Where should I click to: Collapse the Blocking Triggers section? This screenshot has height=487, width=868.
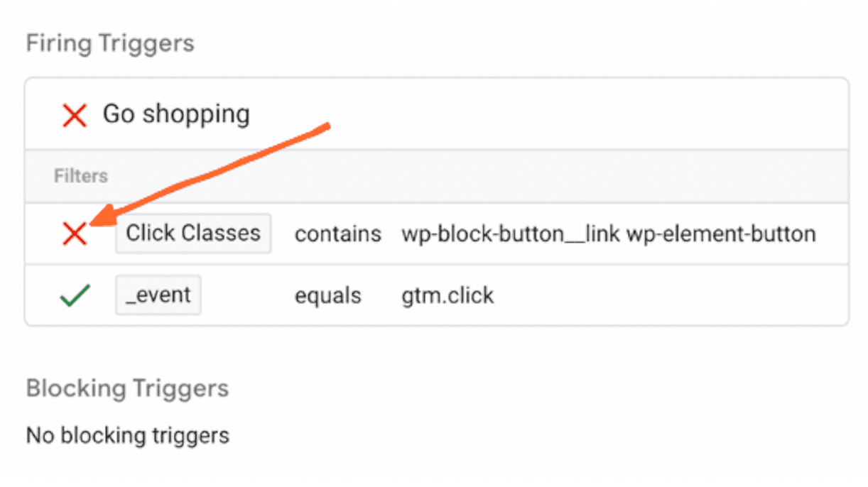(127, 388)
